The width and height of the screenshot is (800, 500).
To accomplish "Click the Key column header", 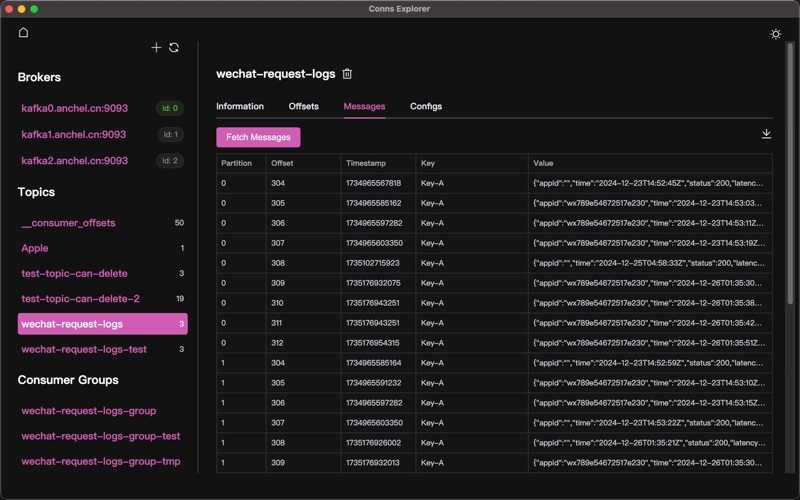I will (428, 163).
